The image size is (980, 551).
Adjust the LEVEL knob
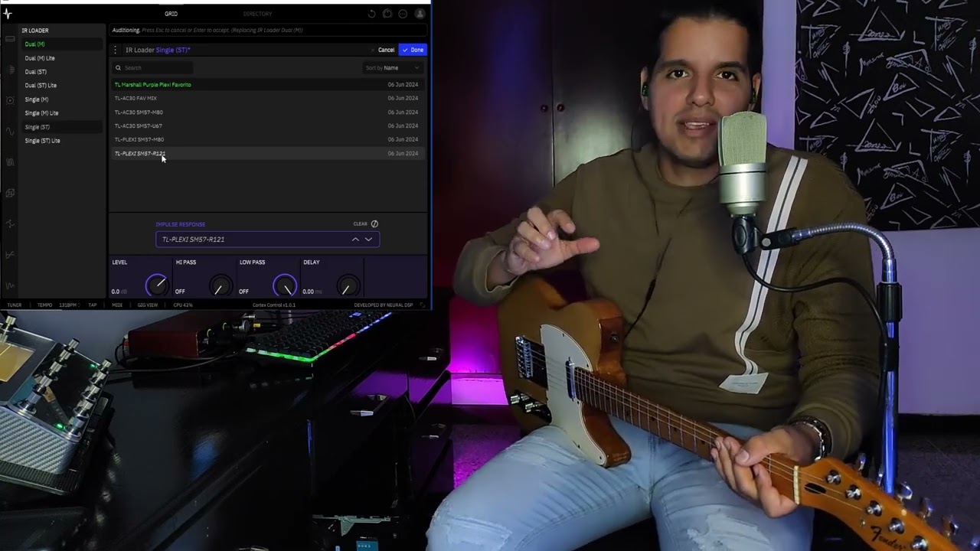click(x=157, y=285)
